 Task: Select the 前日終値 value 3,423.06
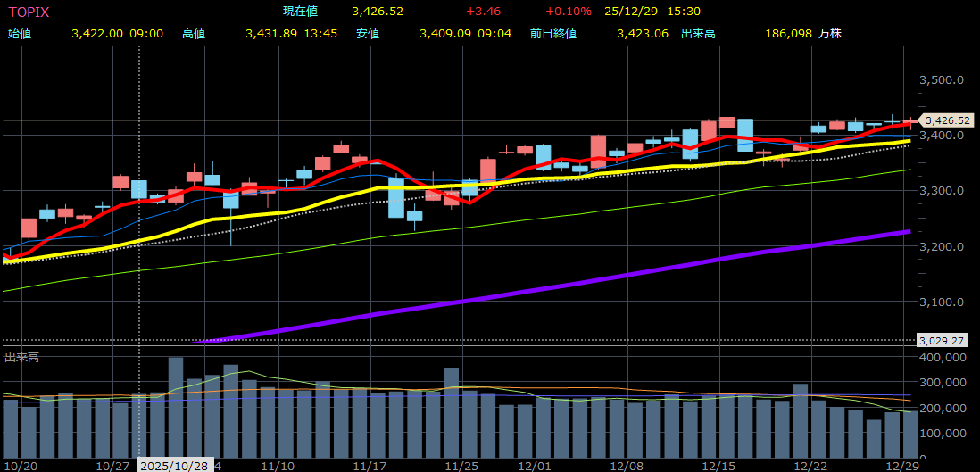tap(642, 33)
